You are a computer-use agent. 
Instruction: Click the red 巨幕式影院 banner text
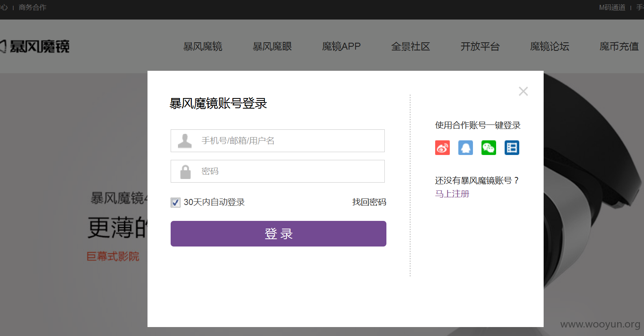tap(113, 256)
